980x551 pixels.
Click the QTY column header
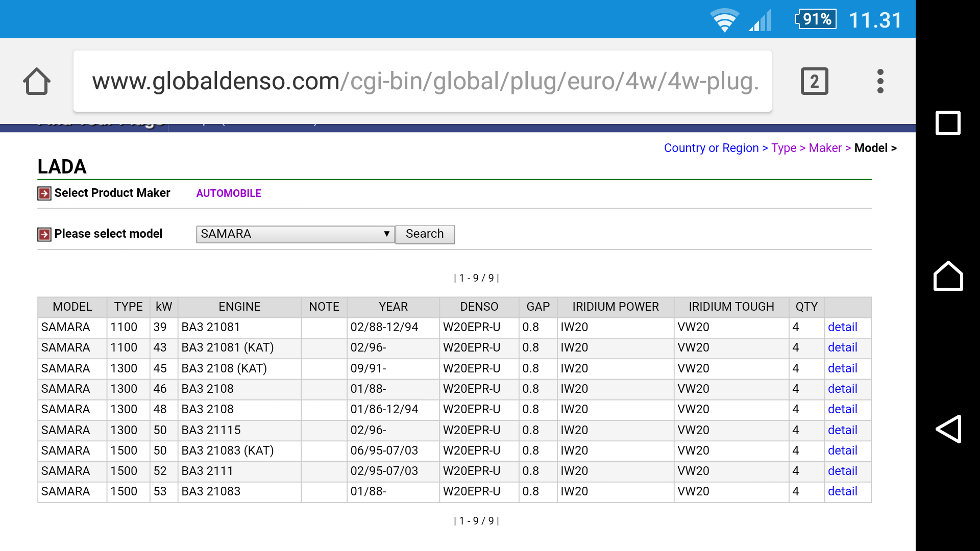click(x=806, y=307)
